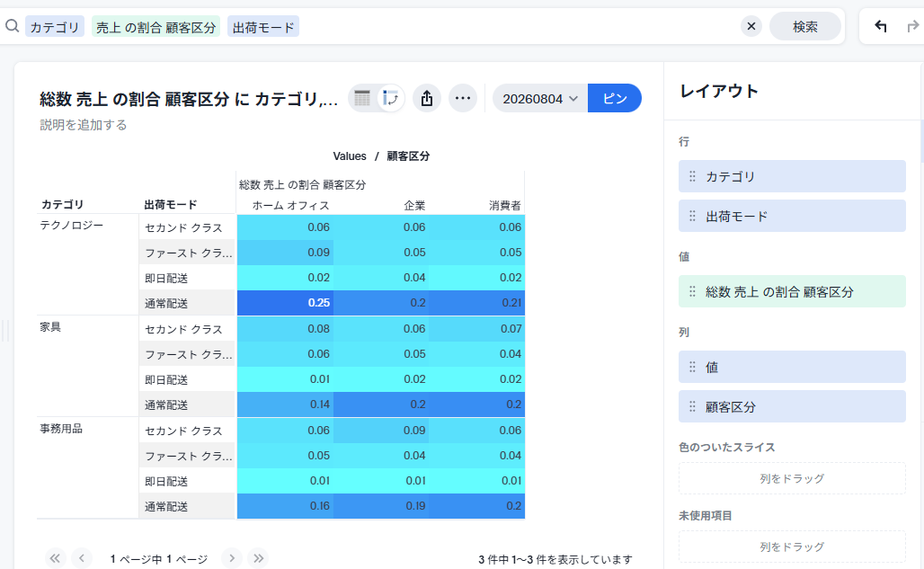Viewport: 924px width, 569px height.
Task: Click the 色のついたスライス drop zone
Action: coord(792,478)
